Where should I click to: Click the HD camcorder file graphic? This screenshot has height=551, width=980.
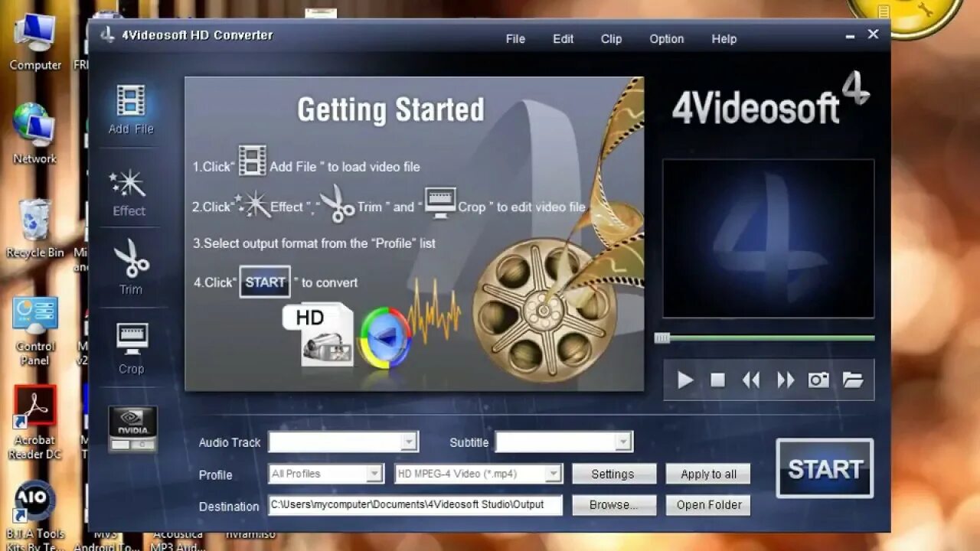point(319,334)
